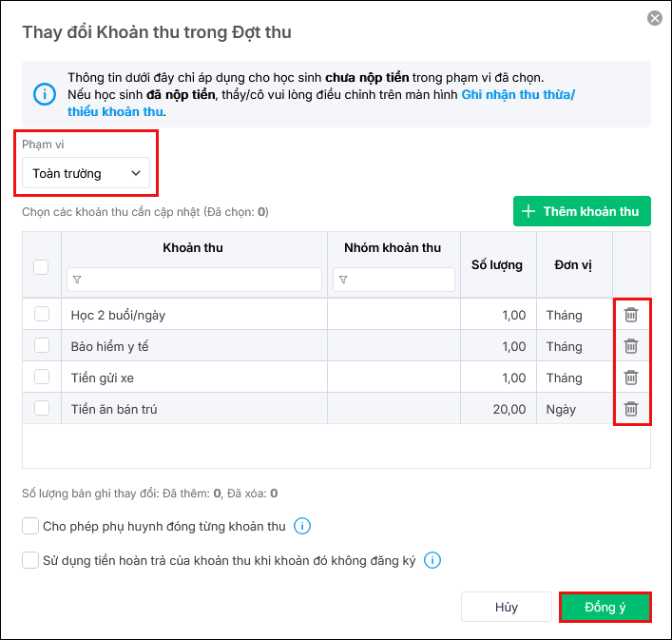Click trash icon for Bảo hiểm y tế

(630, 346)
